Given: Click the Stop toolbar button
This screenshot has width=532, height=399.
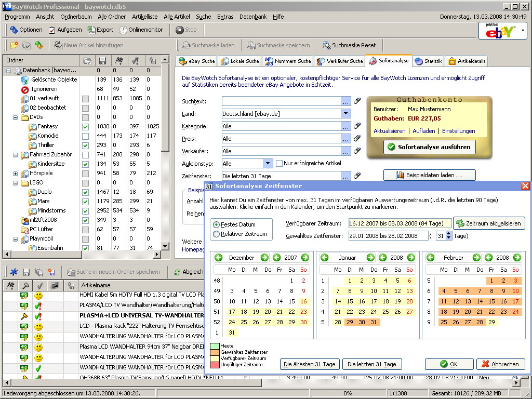Looking at the screenshot, I should (187, 30).
